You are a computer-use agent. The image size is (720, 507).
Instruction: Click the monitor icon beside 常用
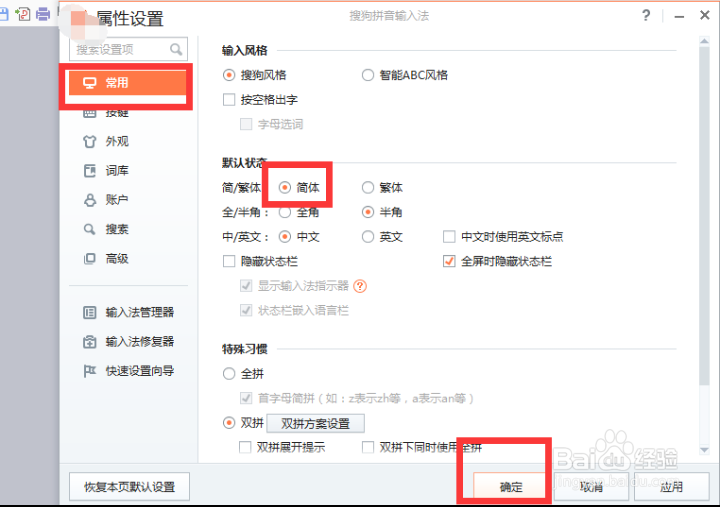point(90,83)
